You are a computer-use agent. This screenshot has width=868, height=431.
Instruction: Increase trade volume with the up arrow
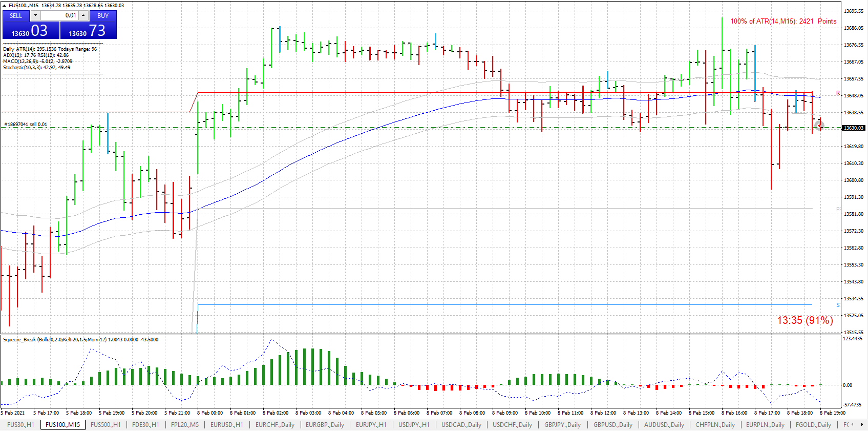click(x=83, y=15)
